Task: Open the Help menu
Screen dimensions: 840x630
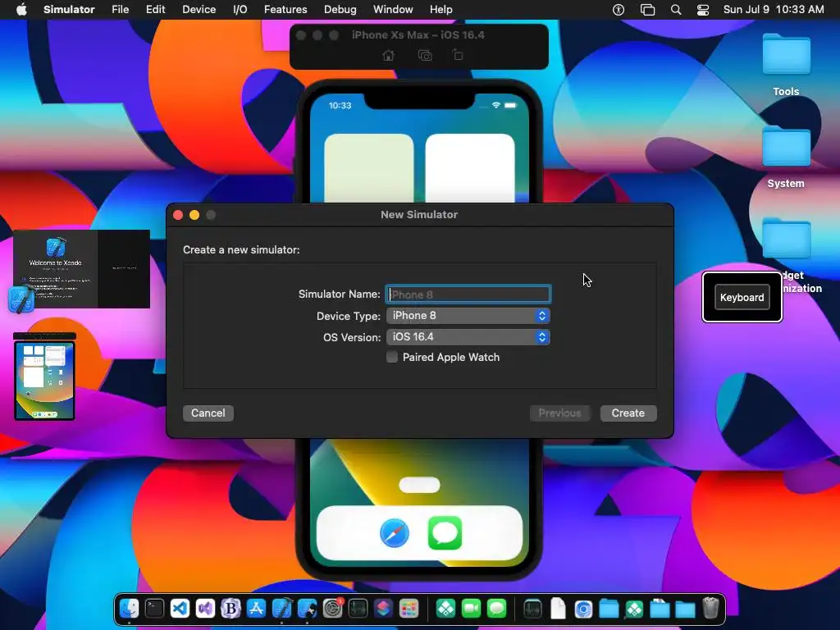Action: [441, 10]
